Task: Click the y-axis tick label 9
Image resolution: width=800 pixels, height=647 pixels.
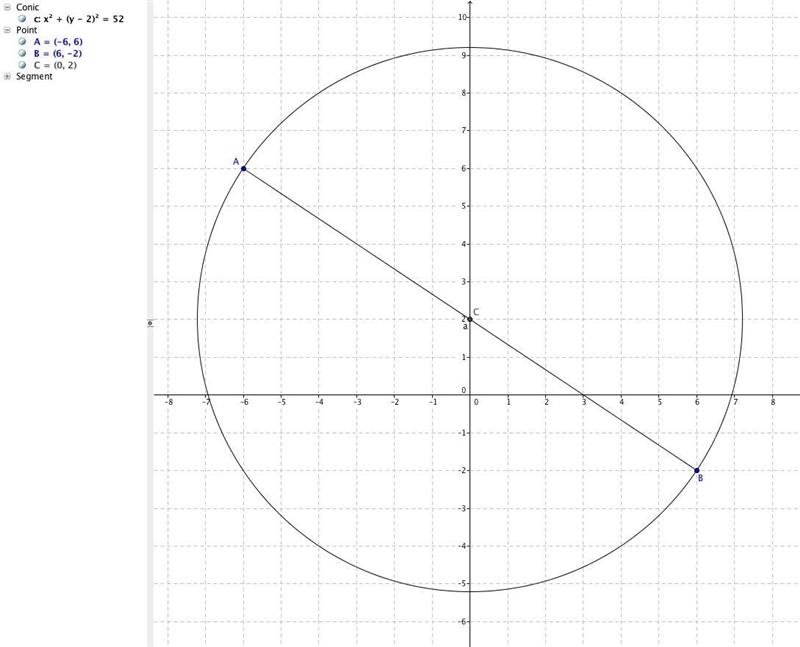Action: pyautogui.click(x=464, y=55)
